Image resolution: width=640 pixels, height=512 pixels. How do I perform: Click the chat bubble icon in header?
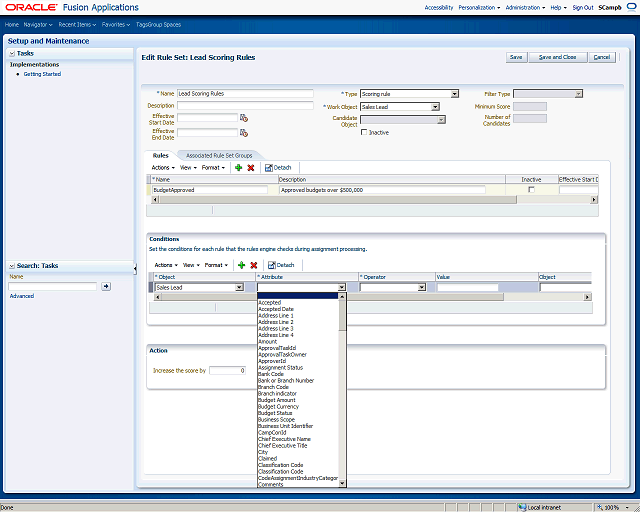tap(631, 7)
